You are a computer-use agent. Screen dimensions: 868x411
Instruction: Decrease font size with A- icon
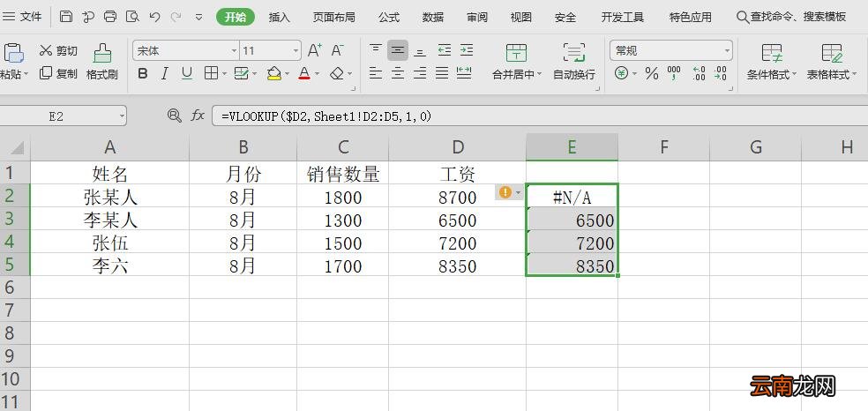tap(337, 50)
